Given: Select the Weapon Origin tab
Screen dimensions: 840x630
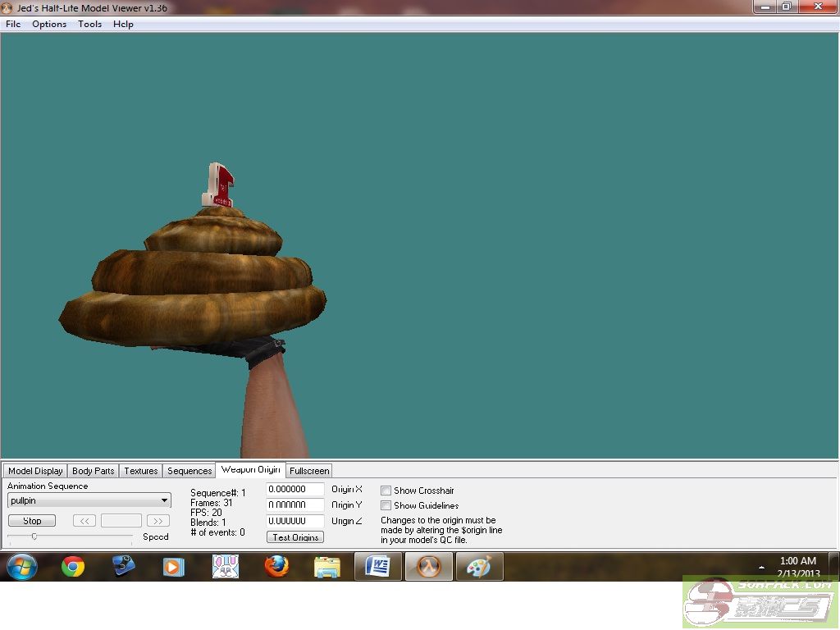Looking at the screenshot, I should (x=251, y=469).
